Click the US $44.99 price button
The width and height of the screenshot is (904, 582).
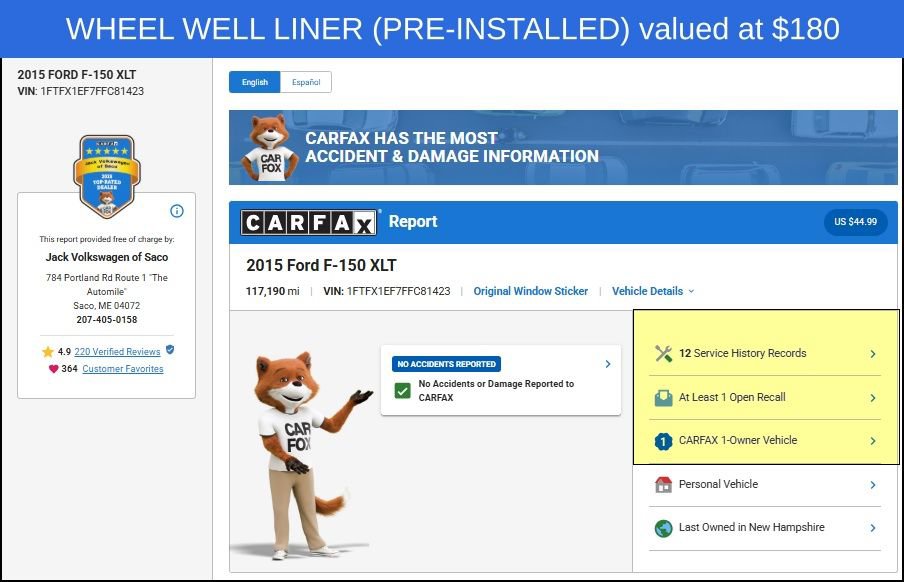(x=856, y=222)
